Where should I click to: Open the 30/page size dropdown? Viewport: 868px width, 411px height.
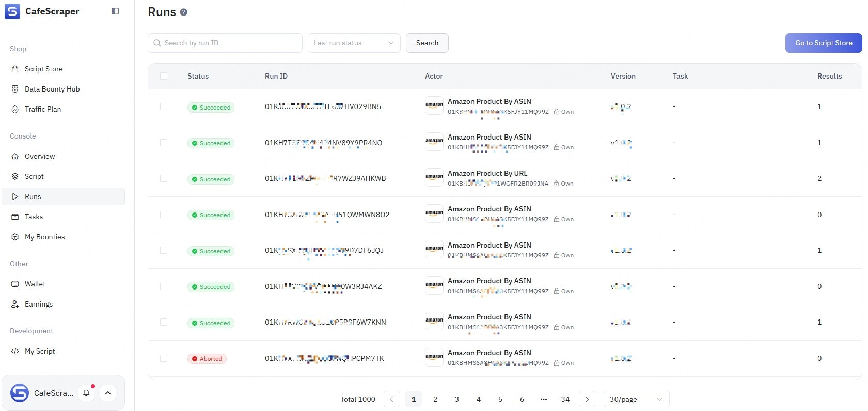[x=636, y=399]
